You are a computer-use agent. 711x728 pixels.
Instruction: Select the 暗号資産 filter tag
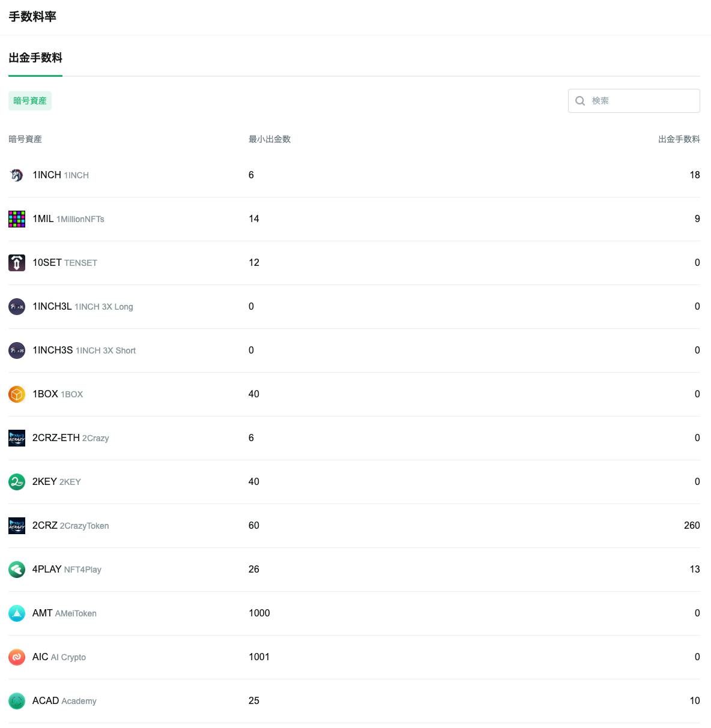[x=30, y=101]
